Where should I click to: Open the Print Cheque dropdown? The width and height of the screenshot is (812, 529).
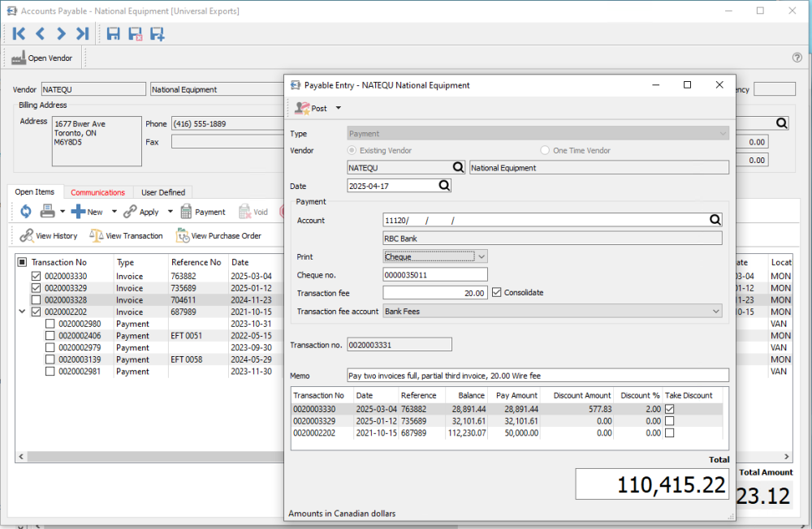[x=482, y=256]
